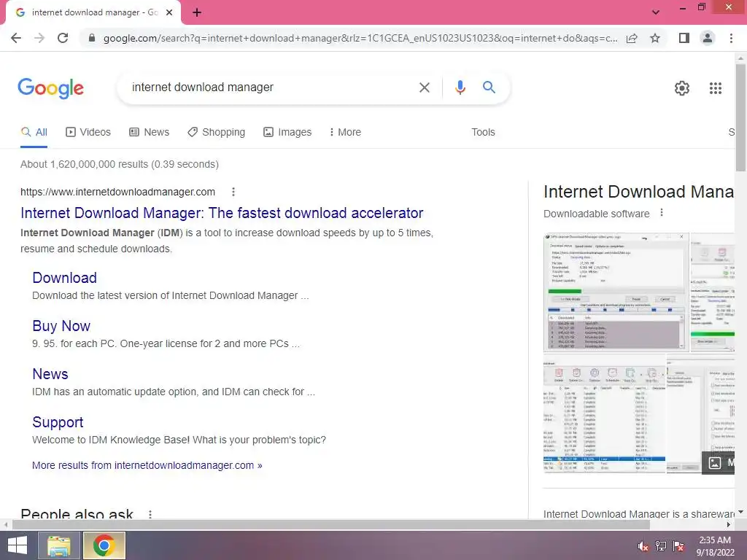The width and height of the screenshot is (747, 560).
Task: Go back to previous page
Action: point(16,38)
